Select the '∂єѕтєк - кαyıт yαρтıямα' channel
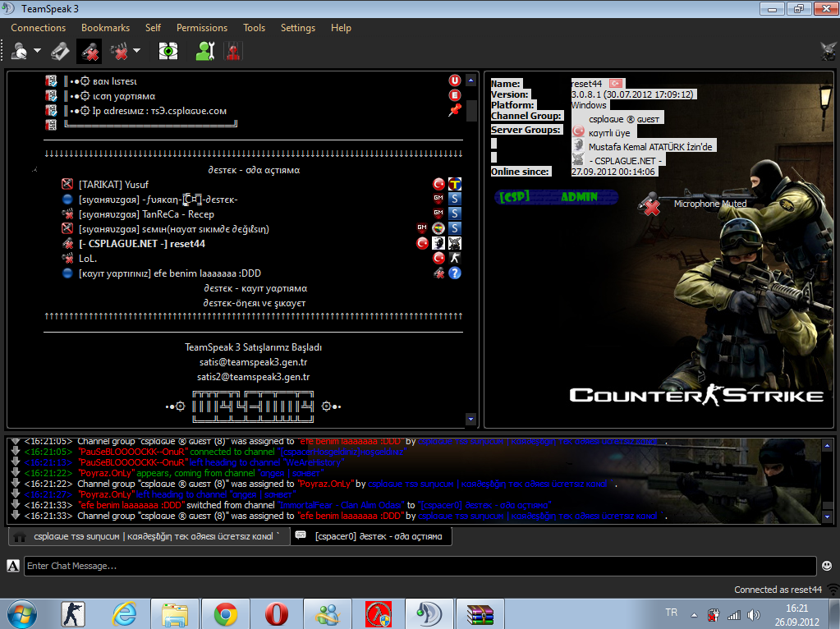This screenshot has height=629, width=840. 255,288
